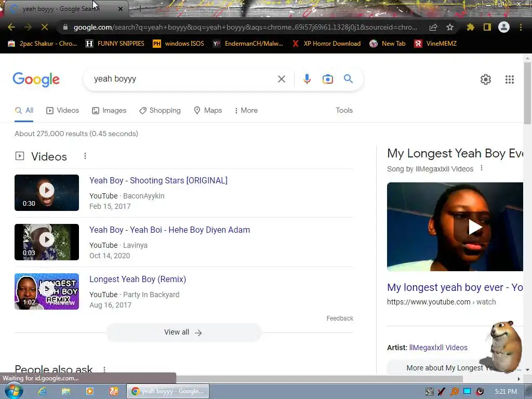Image resolution: width=532 pixels, height=399 pixels.
Task: Switch to Videos results tab
Action: pyautogui.click(x=63, y=111)
